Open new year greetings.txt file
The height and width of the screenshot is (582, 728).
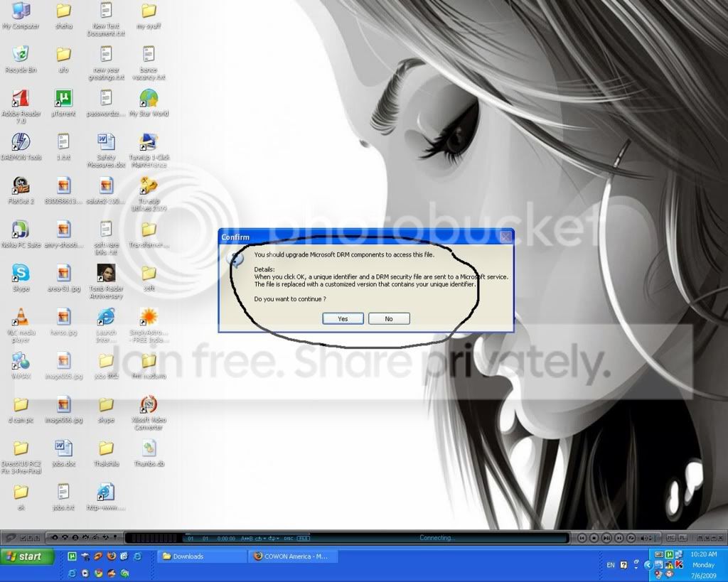click(107, 63)
